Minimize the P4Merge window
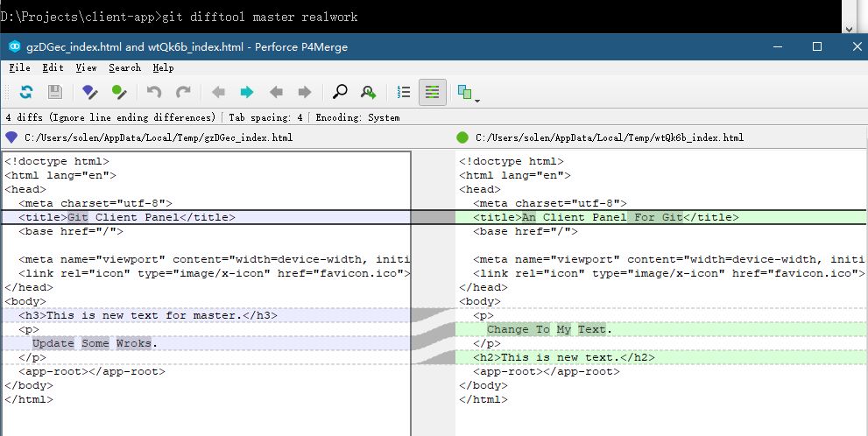 click(x=778, y=46)
